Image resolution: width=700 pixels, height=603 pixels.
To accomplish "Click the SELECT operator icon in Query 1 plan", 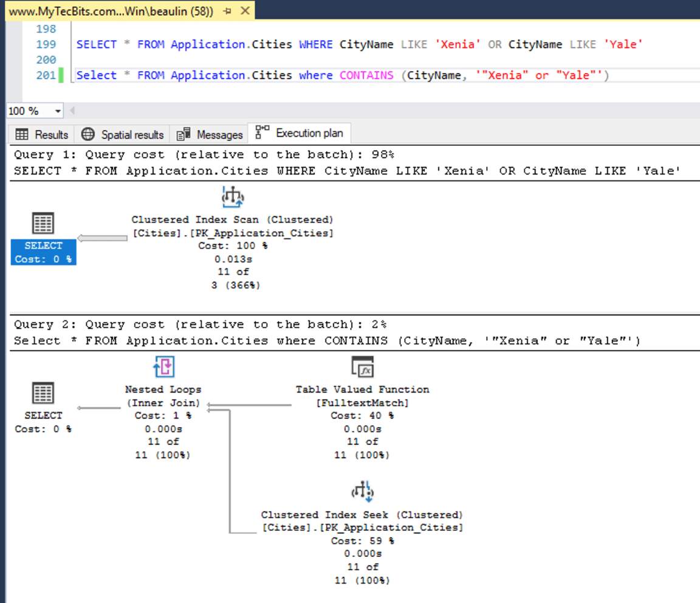I will coord(43,222).
